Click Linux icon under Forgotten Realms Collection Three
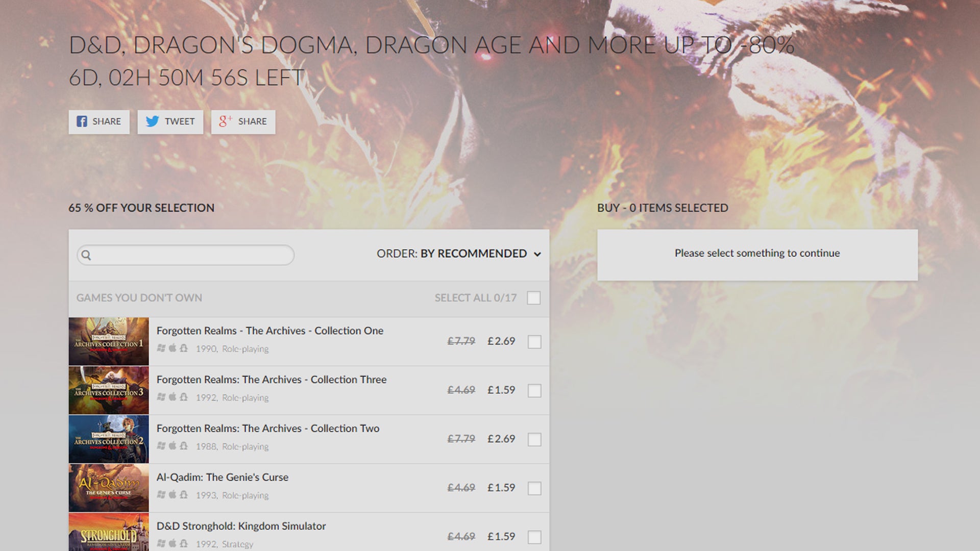This screenshot has width=980, height=551. 184,397
